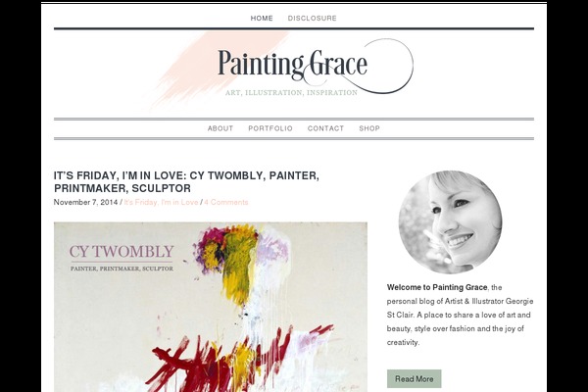Go to the DISCLOSURE page
This screenshot has height=392, width=588.
pos(312,18)
